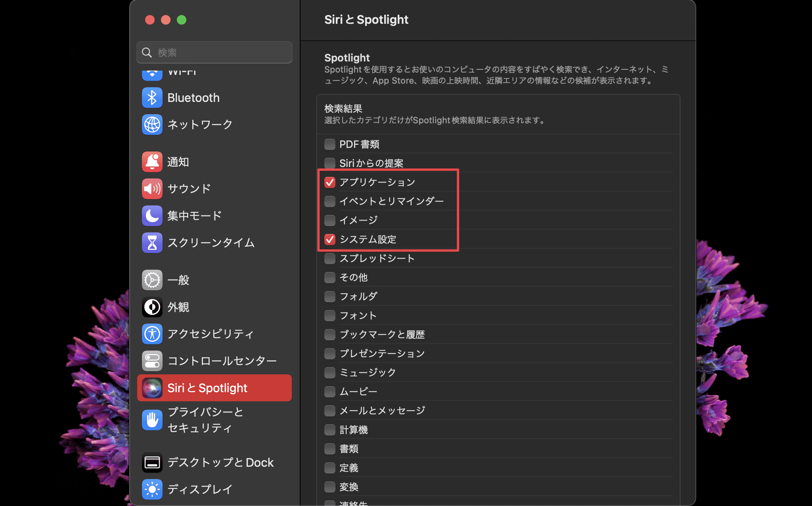Enable the フォント checkbox
This screenshot has width=812, height=506.
point(330,316)
